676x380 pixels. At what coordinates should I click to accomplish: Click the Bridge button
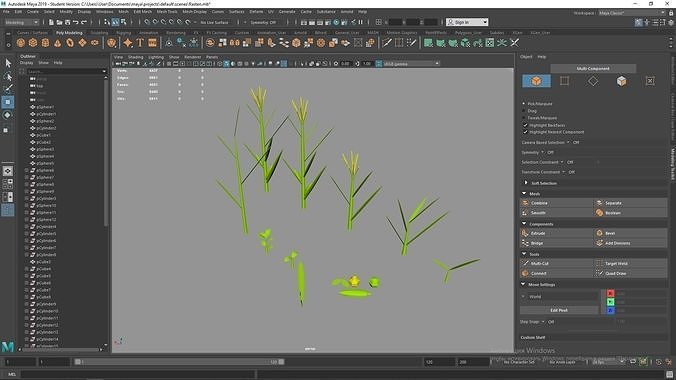tap(556, 243)
